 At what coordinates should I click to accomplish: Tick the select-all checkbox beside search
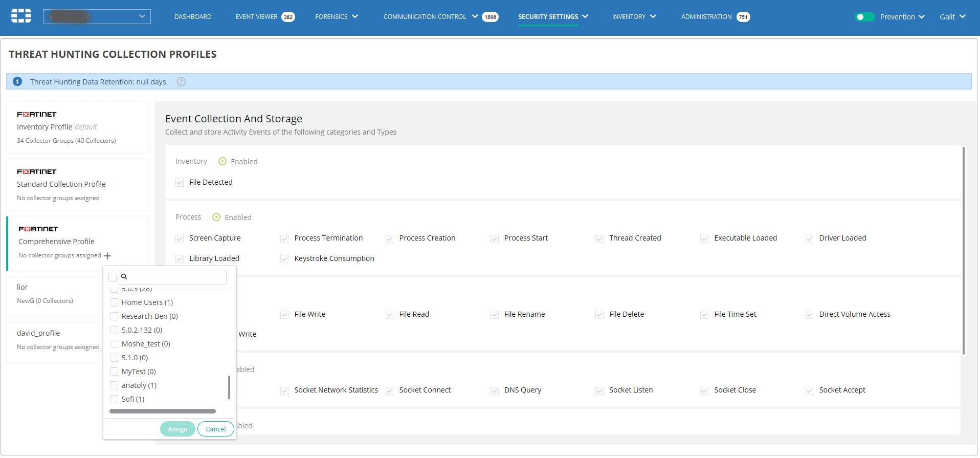113,278
